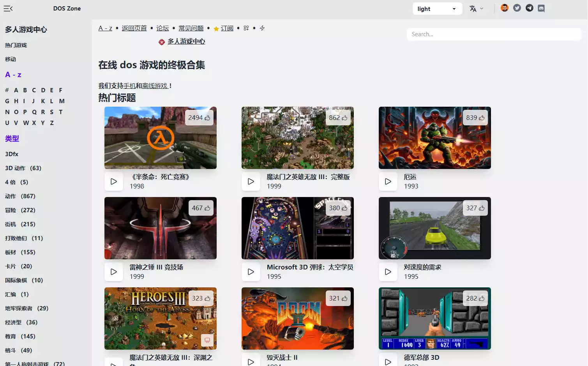
Task: Open the 常见问题 FAQ link
Action: click(x=191, y=28)
